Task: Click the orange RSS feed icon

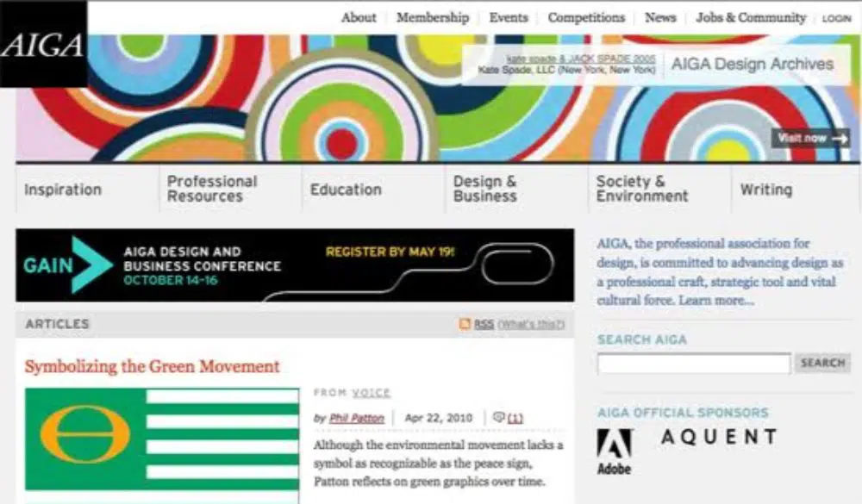Action: coord(465,324)
